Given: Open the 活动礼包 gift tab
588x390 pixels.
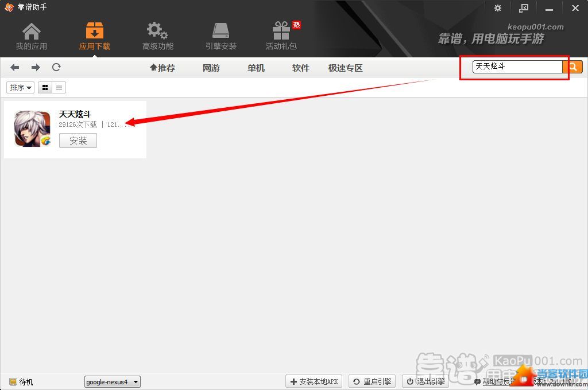Looking at the screenshot, I should (x=281, y=36).
